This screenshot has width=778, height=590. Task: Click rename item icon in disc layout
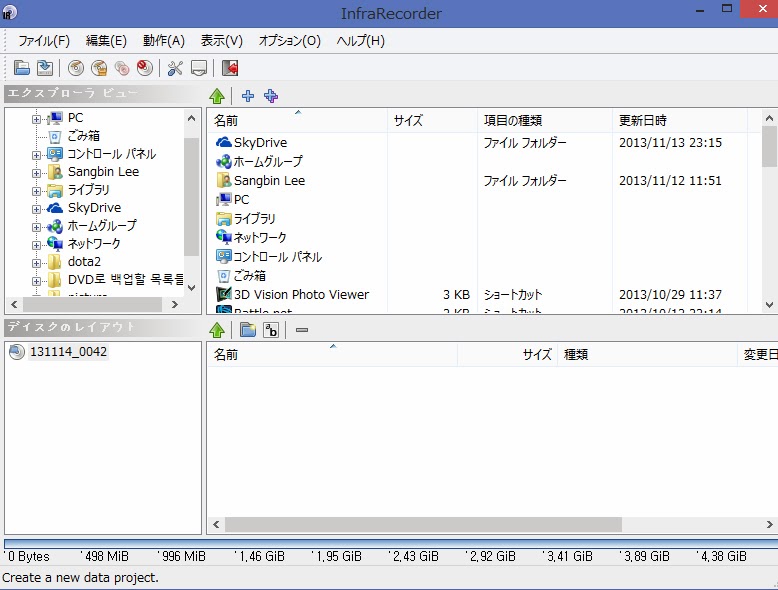271,330
